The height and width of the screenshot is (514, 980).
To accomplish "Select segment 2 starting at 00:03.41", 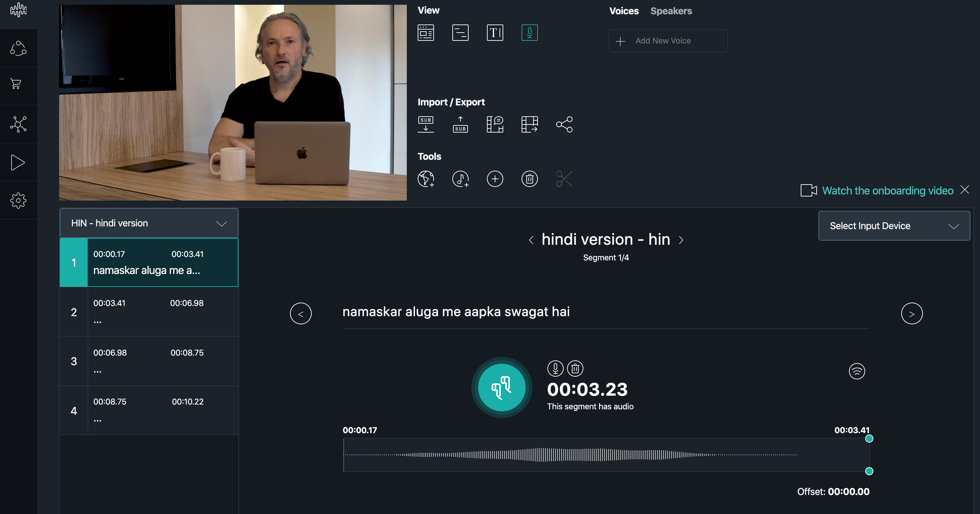I will [149, 312].
